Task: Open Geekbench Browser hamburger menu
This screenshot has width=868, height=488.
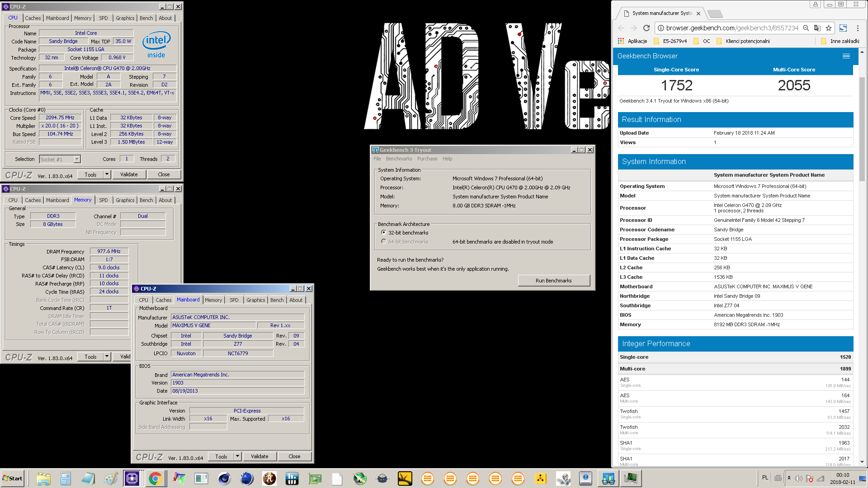Action: point(846,56)
